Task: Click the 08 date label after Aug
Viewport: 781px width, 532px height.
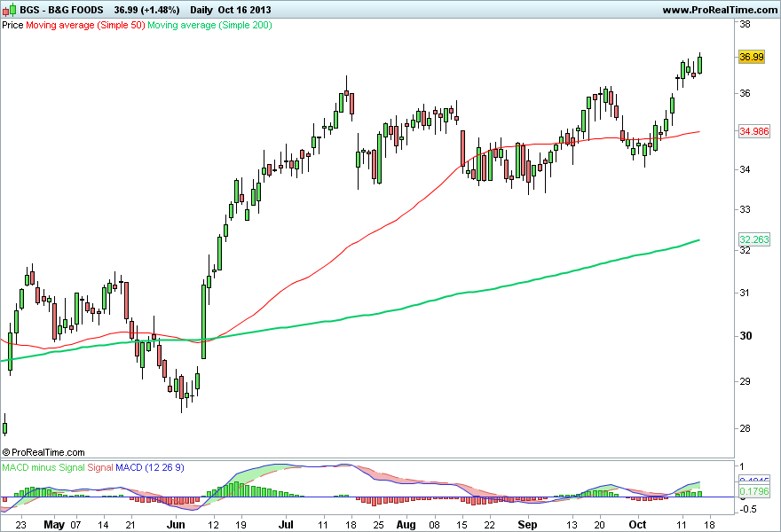Action: 434,525
